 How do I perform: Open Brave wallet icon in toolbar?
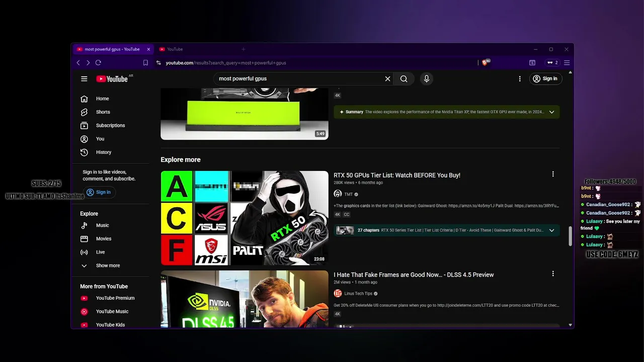532,63
